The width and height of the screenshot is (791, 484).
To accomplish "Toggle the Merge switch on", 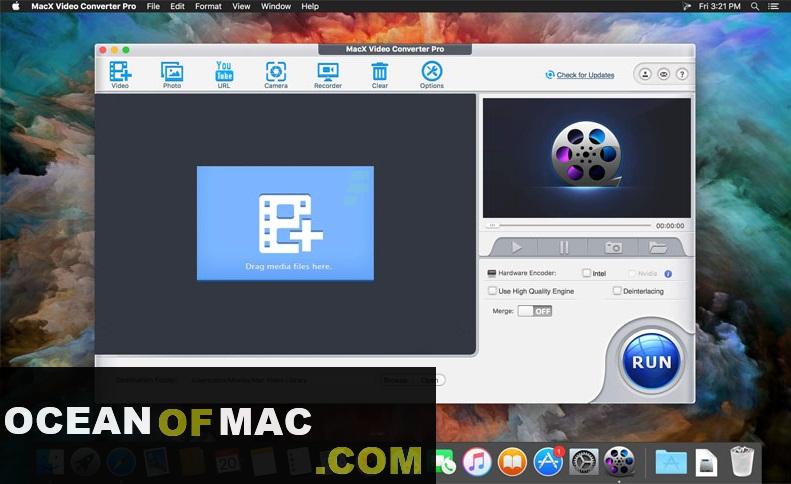I will click(535, 311).
